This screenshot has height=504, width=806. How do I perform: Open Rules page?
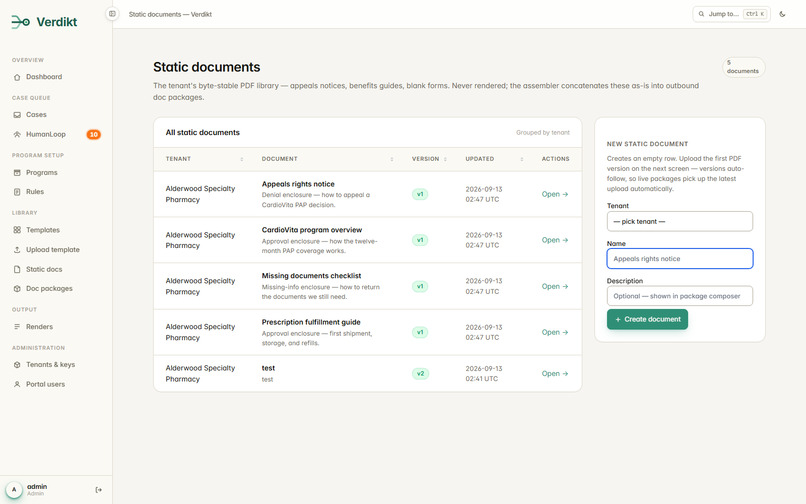pos(35,191)
